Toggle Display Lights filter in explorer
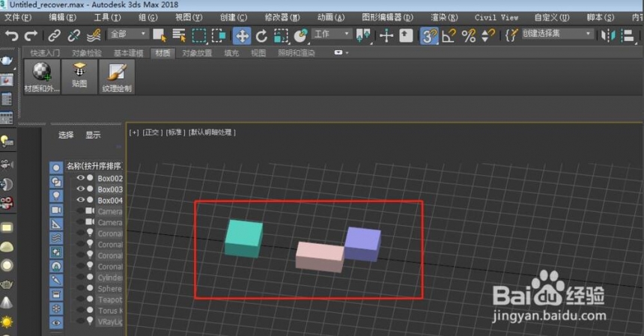The width and height of the screenshot is (644, 336). [x=56, y=196]
